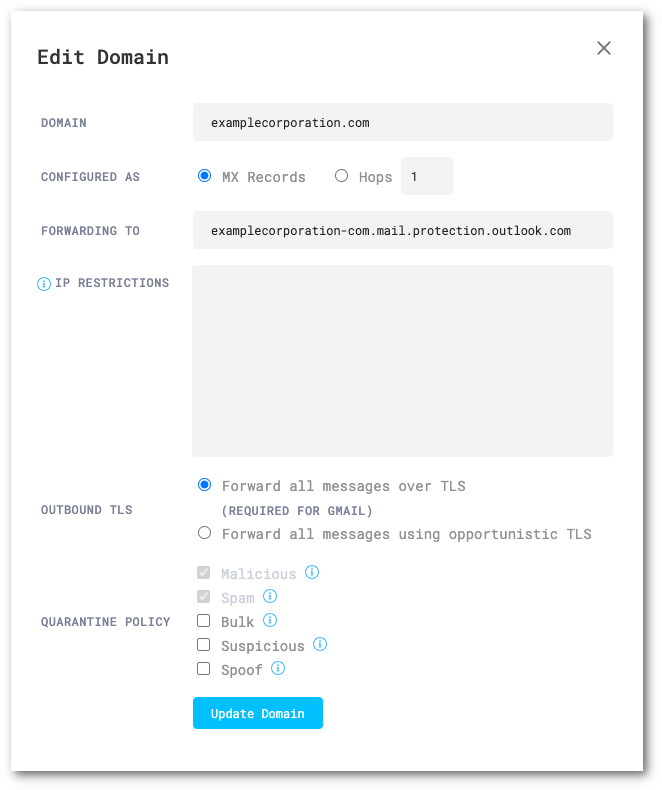Click info icon beside Malicious
This screenshot has height=790, width=662.
point(312,572)
